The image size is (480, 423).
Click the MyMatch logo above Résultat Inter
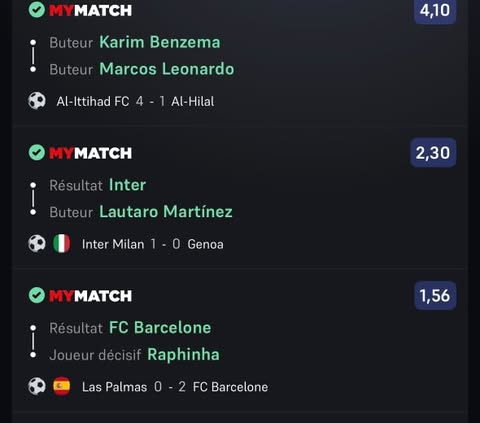[x=90, y=153]
